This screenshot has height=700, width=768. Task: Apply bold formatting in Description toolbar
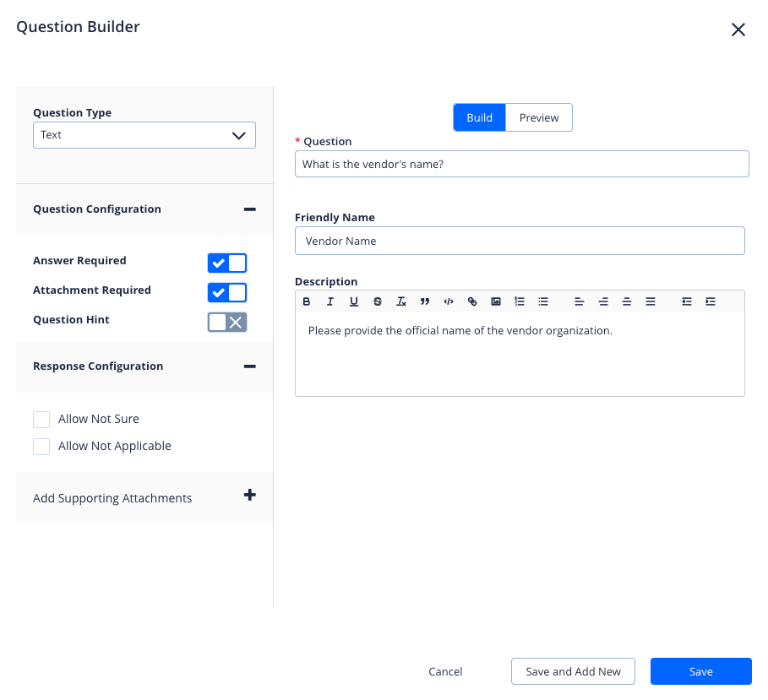point(307,301)
